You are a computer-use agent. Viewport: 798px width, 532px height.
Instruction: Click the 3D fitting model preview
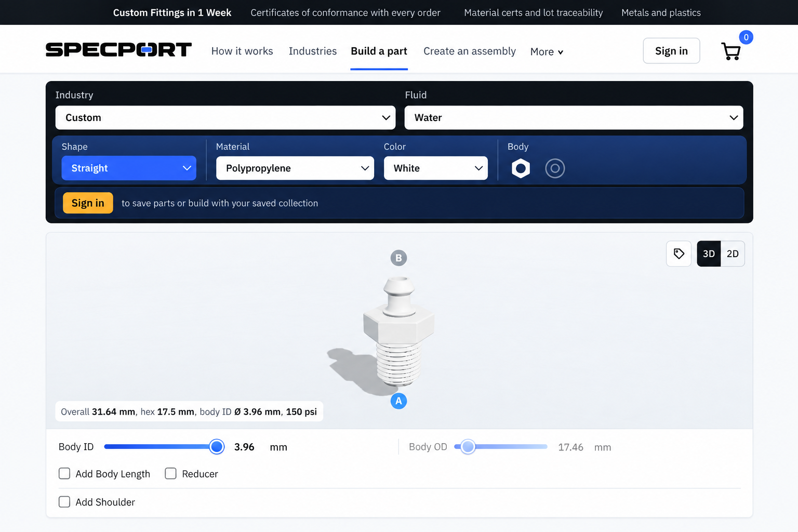coord(398,332)
